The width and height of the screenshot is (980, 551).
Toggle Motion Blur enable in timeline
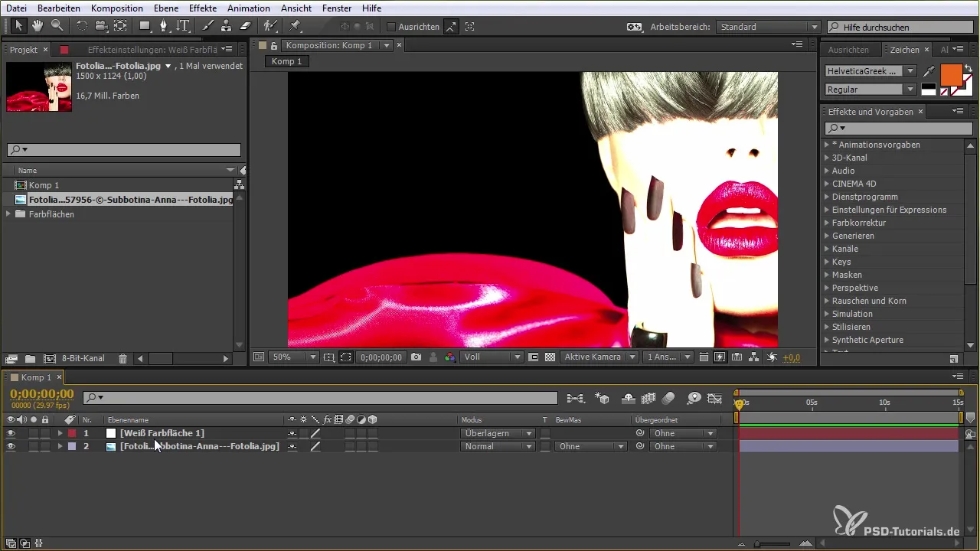668,398
